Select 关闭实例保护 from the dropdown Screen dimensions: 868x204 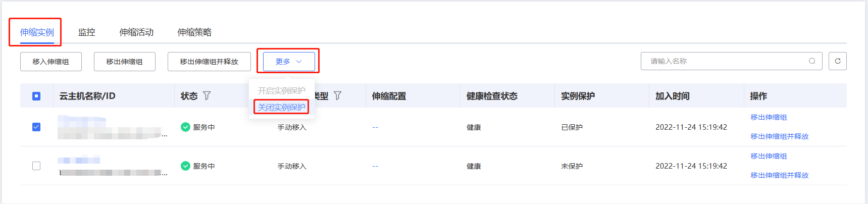tap(281, 107)
